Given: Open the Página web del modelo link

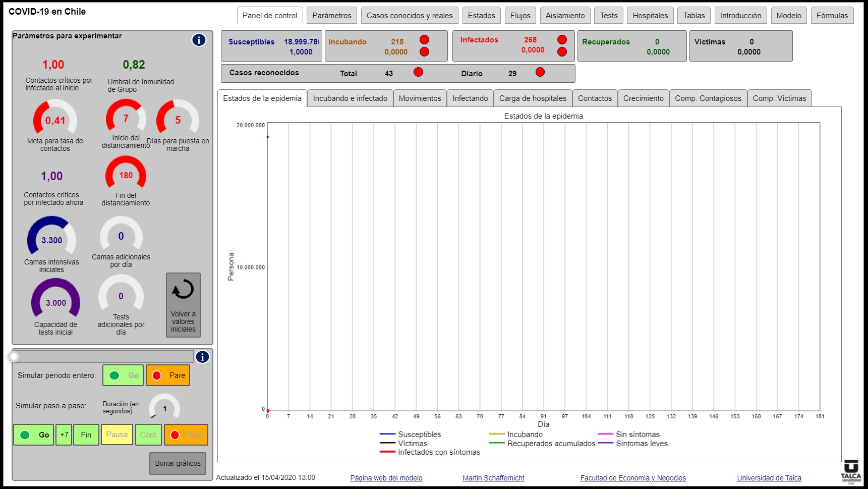Looking at the screenshot, I should tap(386, 478).
